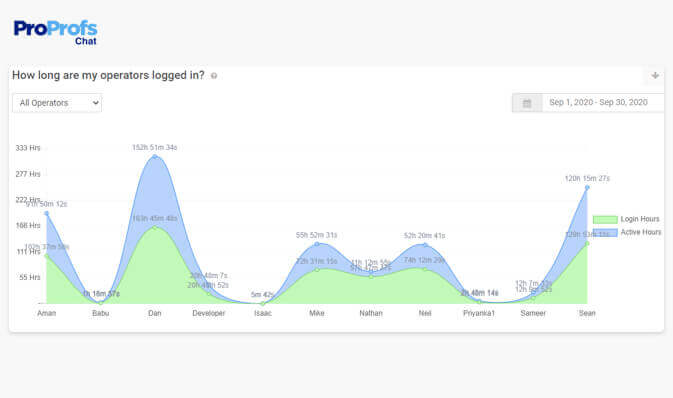673x398 pixels.
Task: Click Dan's blue peak data point
Action: 155,156
